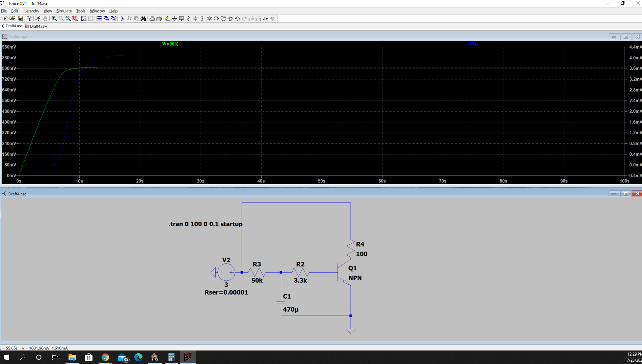Switch to the Draft4.asc tab
The width and height of the screenshot is (642, 364).
coord(12,26)
